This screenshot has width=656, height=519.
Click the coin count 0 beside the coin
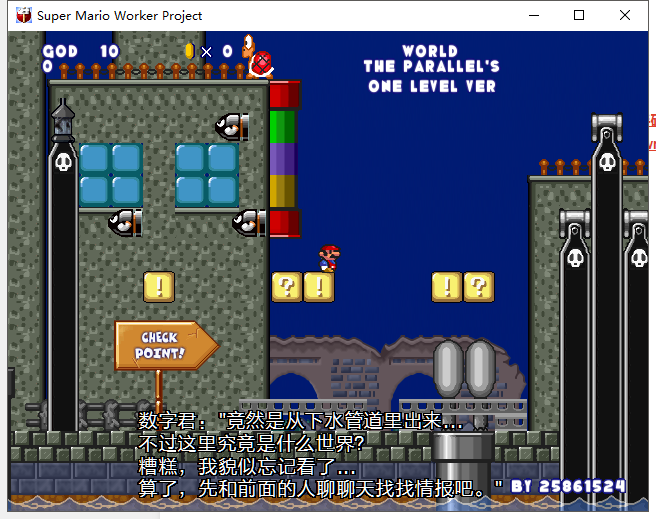coord(227,51)
